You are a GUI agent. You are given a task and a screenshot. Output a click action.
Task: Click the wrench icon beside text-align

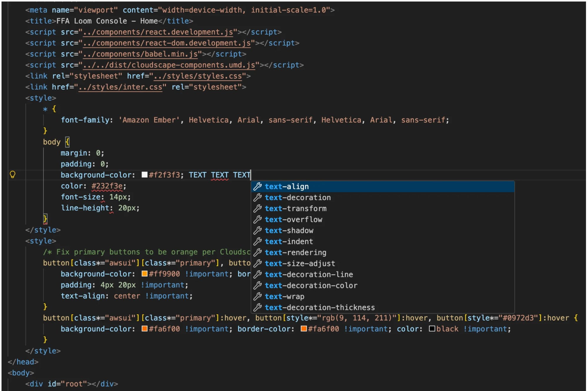point(258,186)
